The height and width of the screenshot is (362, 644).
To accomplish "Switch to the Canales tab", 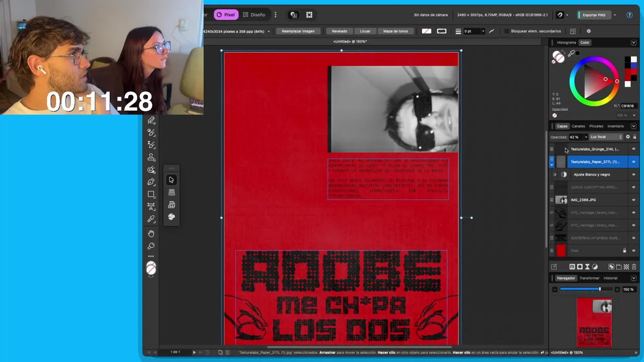I will tap(578, 126).
